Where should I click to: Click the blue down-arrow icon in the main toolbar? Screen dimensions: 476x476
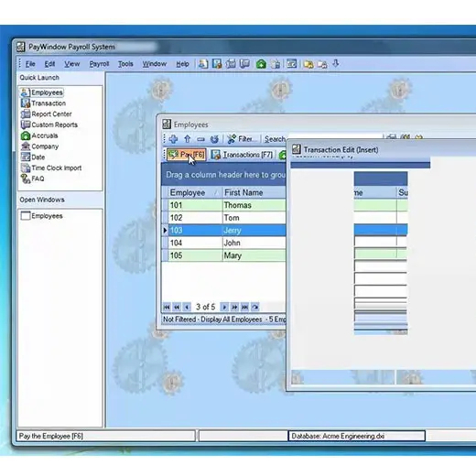point(336,63)
